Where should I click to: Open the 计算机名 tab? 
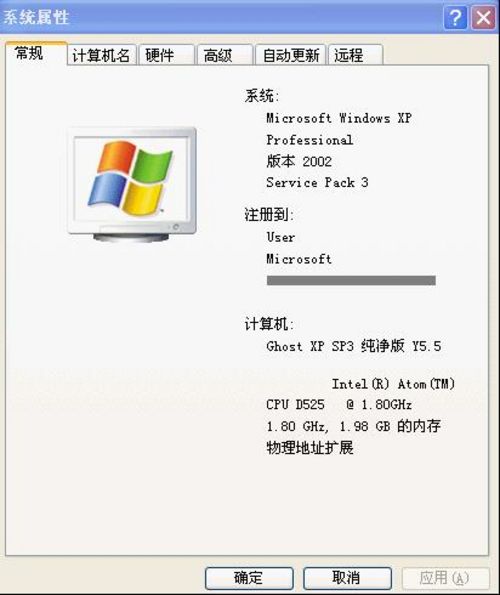pyautogui.click(x=101, y=55)
